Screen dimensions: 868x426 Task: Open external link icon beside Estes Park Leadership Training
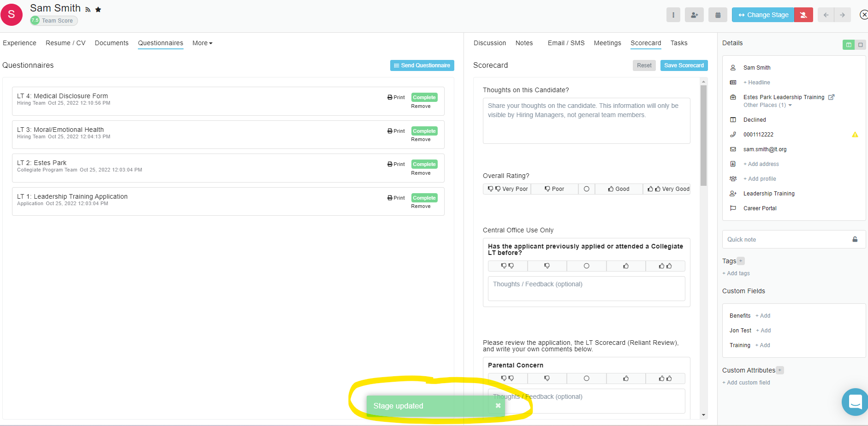[x=831, y=97]
